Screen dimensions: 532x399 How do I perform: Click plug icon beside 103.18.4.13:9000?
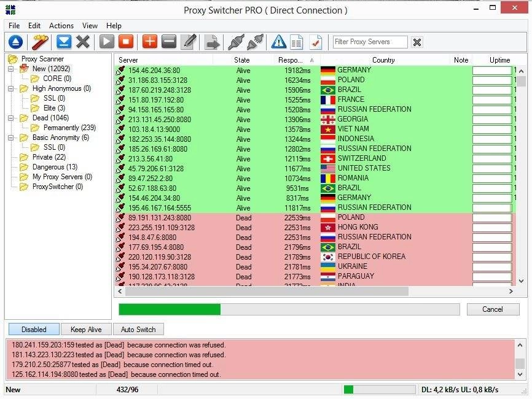click(x=120, y=129)
